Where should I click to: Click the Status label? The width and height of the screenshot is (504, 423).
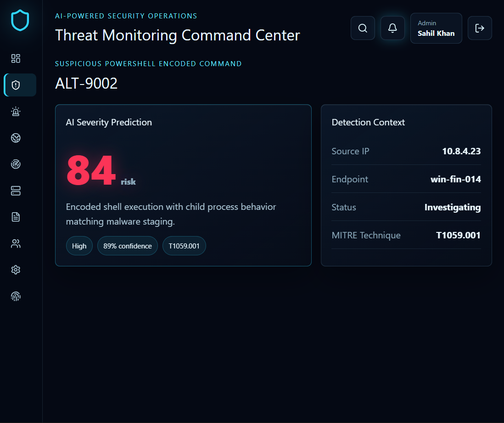(x=344, y=207)
